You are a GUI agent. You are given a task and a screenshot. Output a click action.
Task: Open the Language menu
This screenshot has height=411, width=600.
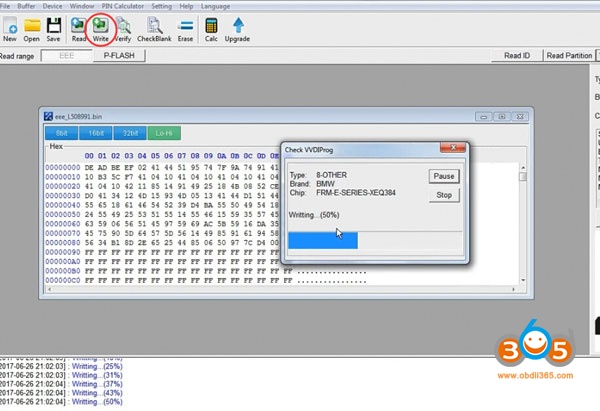pos(215,6)
